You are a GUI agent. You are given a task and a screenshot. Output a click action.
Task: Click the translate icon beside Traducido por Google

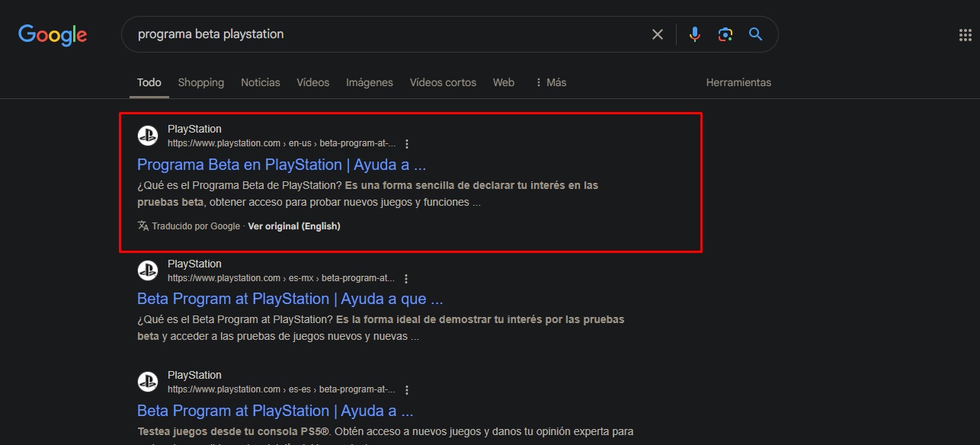pos(143,226)
